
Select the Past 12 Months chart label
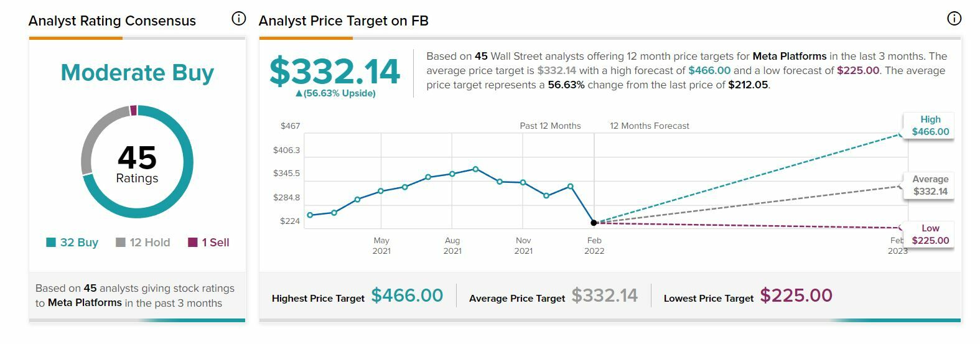pos(550,126)
